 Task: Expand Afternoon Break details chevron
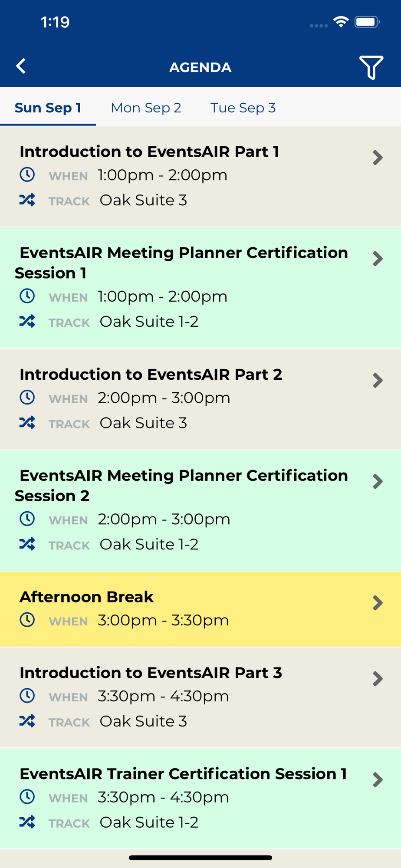click(x=378, y=603)
